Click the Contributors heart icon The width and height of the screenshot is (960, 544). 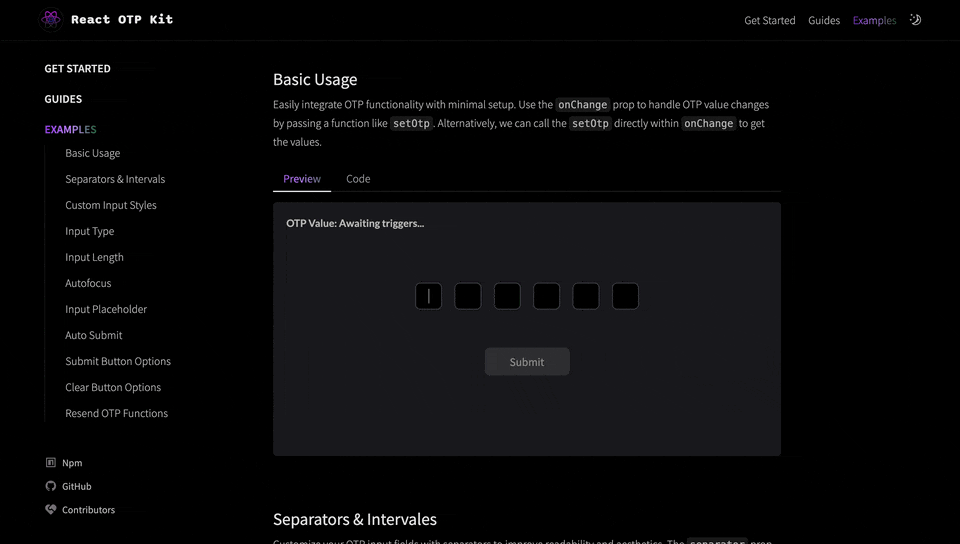[51, 509]
